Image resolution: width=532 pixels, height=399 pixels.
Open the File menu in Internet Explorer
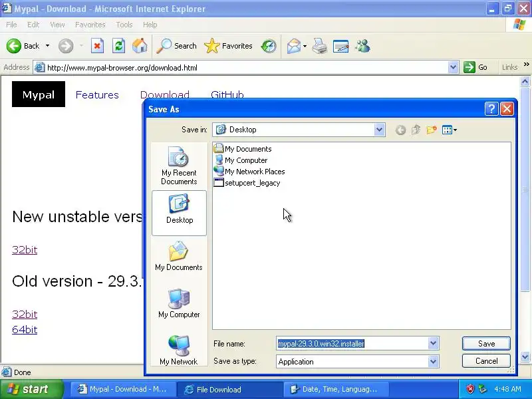tap(11, 25)
